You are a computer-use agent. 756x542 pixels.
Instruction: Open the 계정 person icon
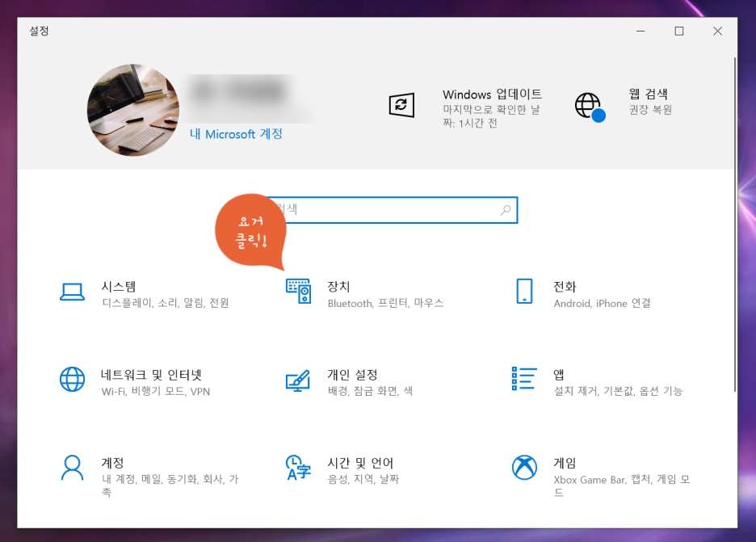(x=73, y=468)
